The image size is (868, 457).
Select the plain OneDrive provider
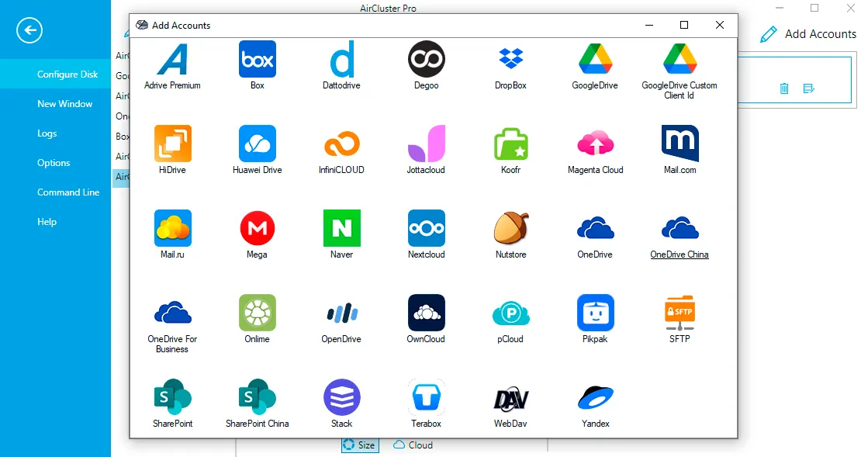point(595,228)
